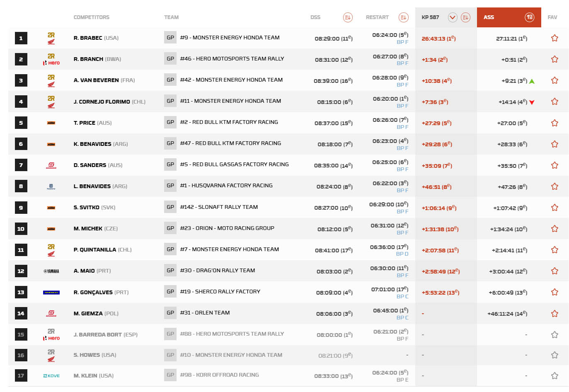Screen dimensions: 569x392
Task: Favorite M. Giemza using star icon
Action: click(554, 314)
